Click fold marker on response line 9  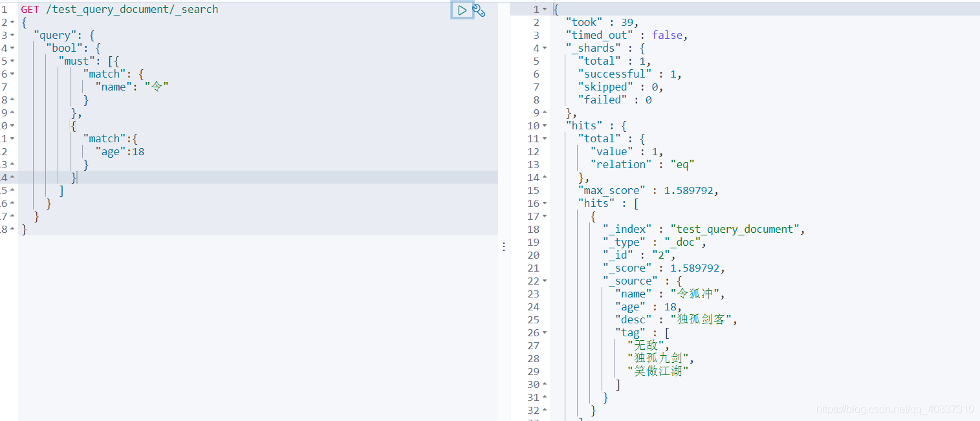point(545,113)
